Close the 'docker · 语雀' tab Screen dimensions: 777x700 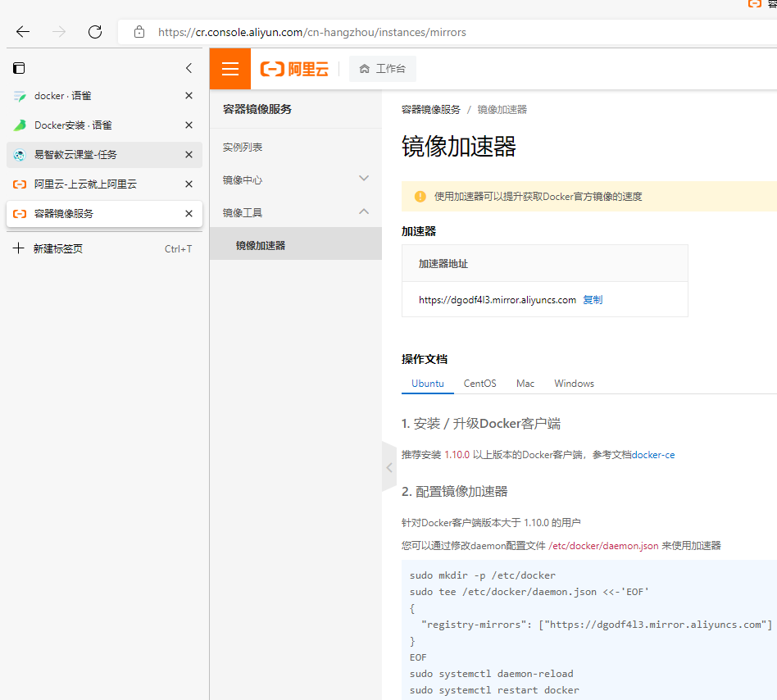coord(189,96)
